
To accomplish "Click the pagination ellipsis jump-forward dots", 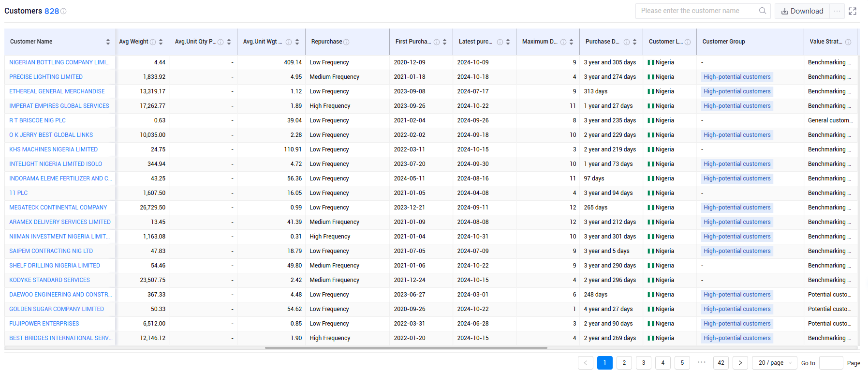I will [x=702, y=362].
